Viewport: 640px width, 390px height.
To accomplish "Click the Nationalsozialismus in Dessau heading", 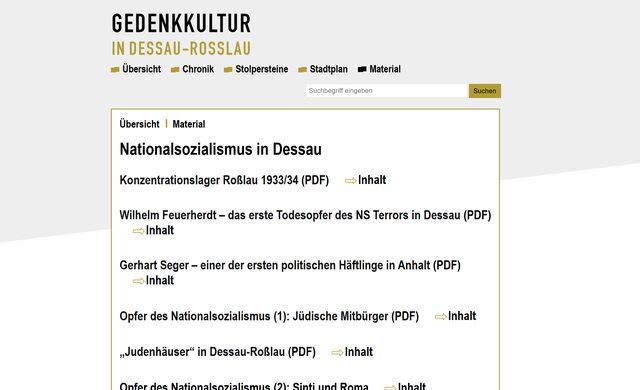I will pyautogui.click(x=220, y=149).
